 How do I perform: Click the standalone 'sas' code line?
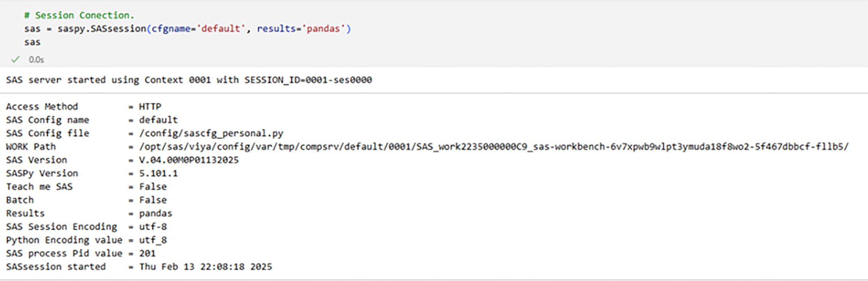point(32,42)
